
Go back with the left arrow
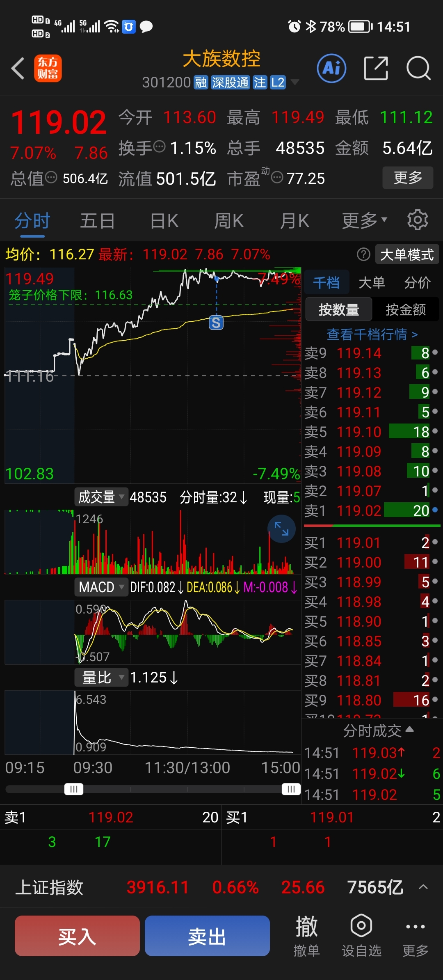coord(18,68)
